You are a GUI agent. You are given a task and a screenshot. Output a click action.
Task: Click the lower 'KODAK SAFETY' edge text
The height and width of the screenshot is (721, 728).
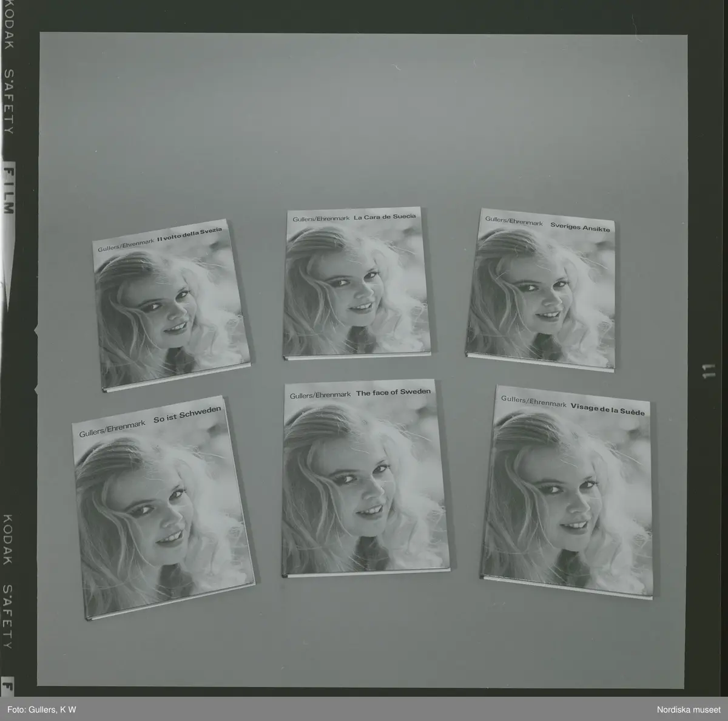(x=8, y=581)
